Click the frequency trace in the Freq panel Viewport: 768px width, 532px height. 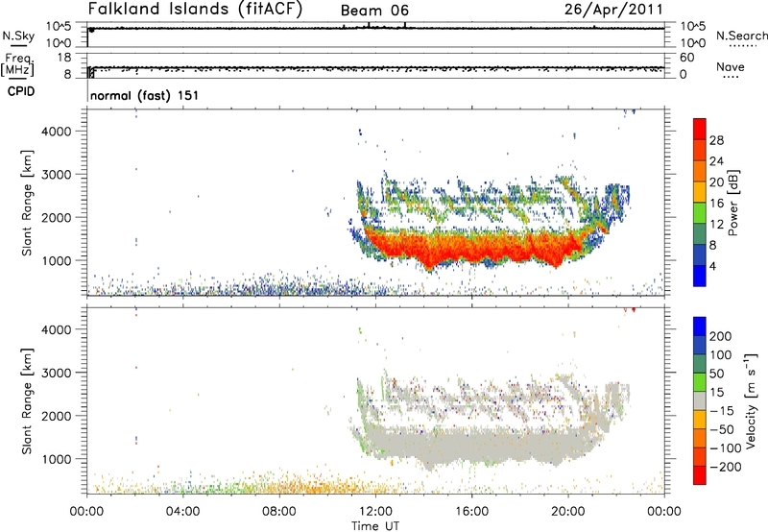377,67
